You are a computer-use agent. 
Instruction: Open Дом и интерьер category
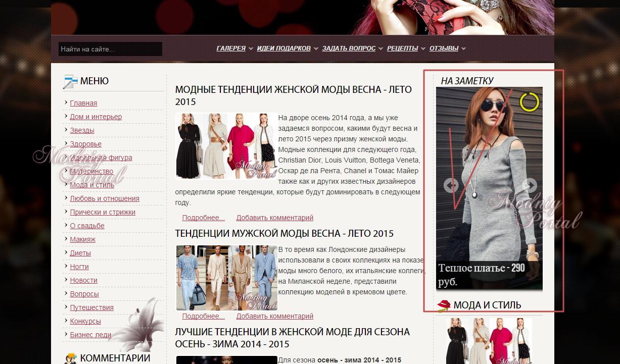tap(96, 117)
